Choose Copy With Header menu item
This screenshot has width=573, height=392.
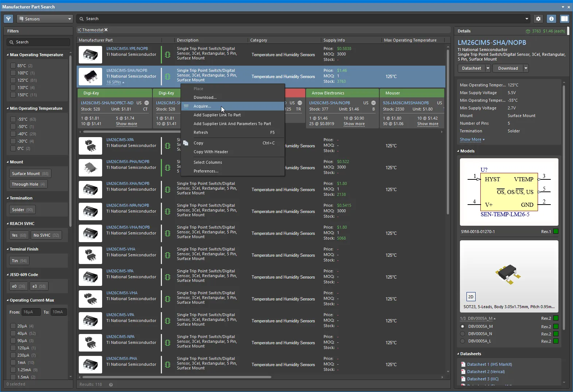point(233,152)
